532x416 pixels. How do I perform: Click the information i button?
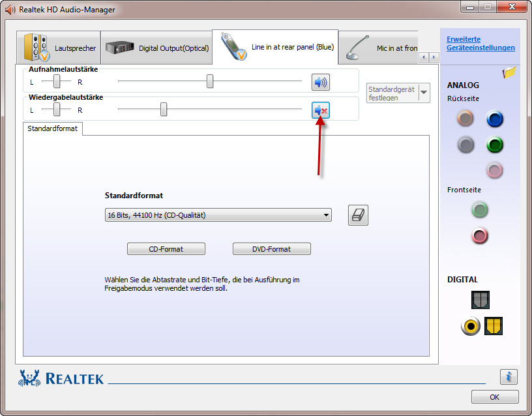pos(509,377)
